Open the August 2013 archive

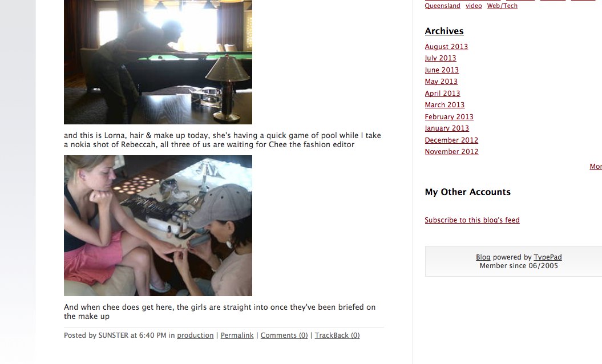coord(446,46)
